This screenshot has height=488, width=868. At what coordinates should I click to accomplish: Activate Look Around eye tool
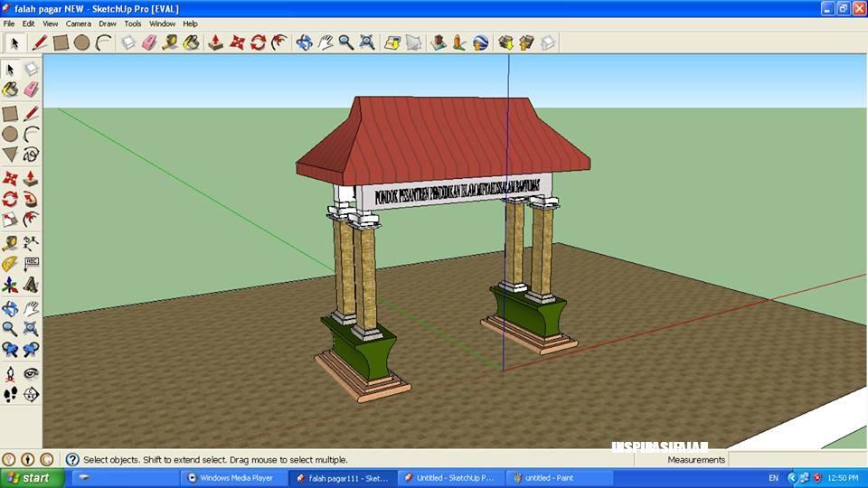[x=31, y=373]
